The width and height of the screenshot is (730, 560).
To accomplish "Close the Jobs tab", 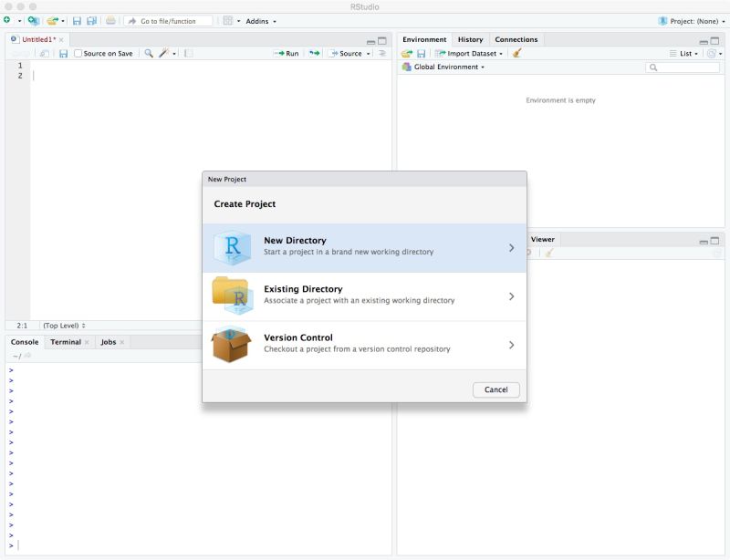I will coord(122,343).
